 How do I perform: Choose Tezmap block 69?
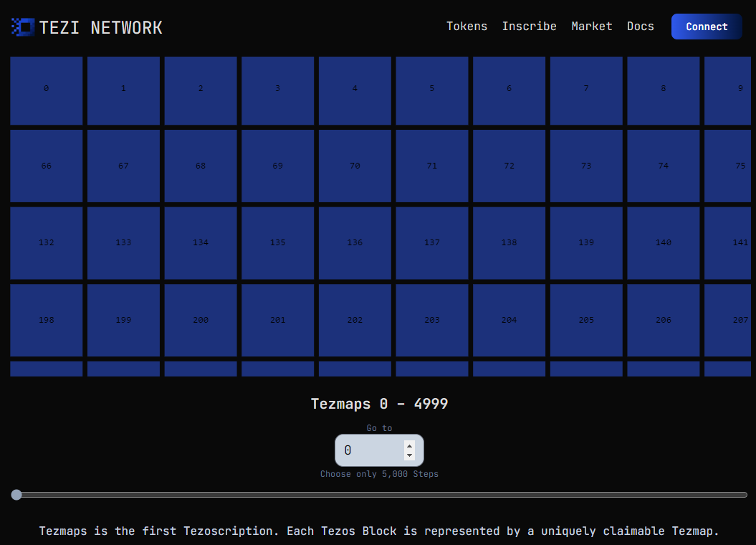click(x=278, y=166)
